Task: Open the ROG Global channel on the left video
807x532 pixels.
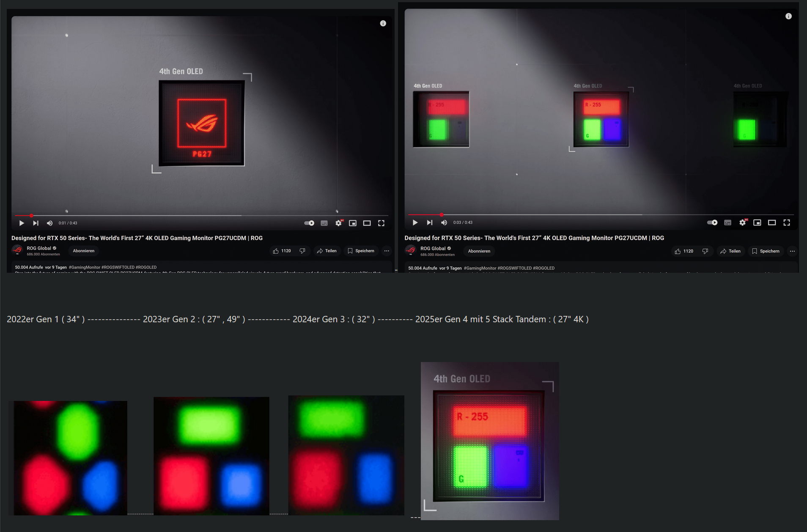Action: [38, 248]
